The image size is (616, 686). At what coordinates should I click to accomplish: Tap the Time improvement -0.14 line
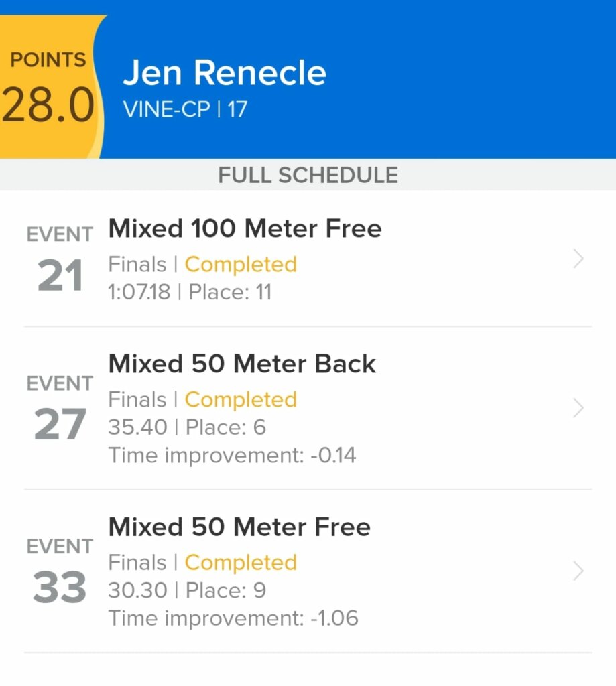point(232,456)
